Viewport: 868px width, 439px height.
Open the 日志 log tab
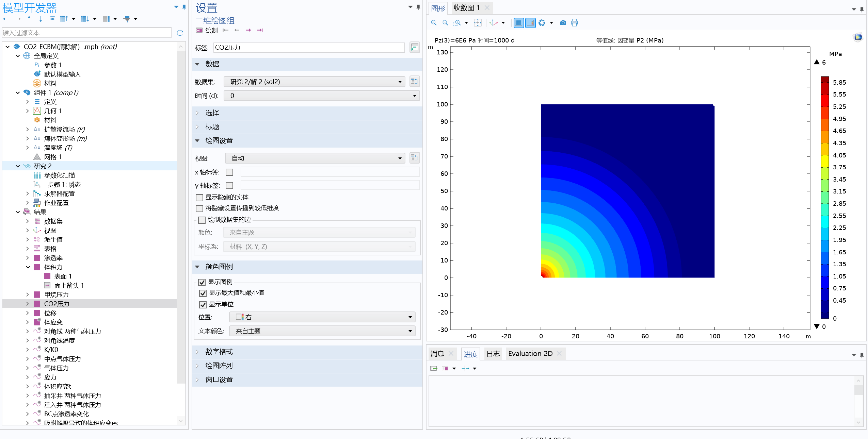[493, 354]
